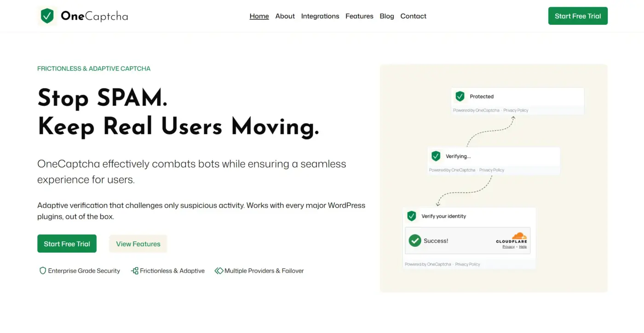This screenshot has height=333, width=644.
Task: Click the Cloudflare Help link
Action: 523,247
